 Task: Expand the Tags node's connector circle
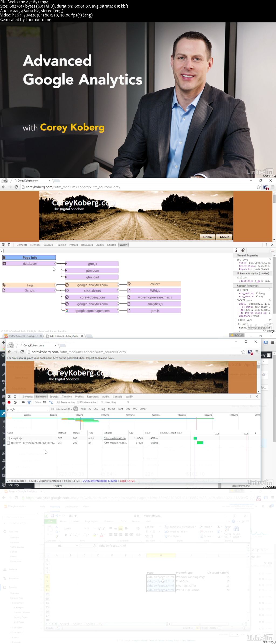click(56, 285)
